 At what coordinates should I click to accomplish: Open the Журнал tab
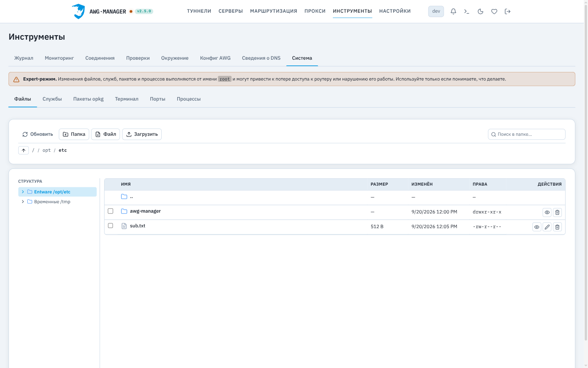coord(24,58)
